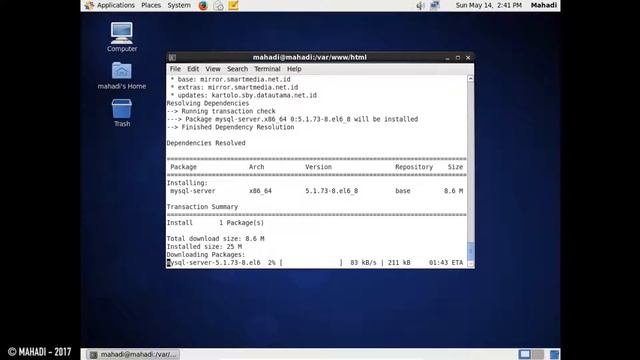Click the terminal window menu icon in the title bar
The image size is (640, 360).
[172, 58]
